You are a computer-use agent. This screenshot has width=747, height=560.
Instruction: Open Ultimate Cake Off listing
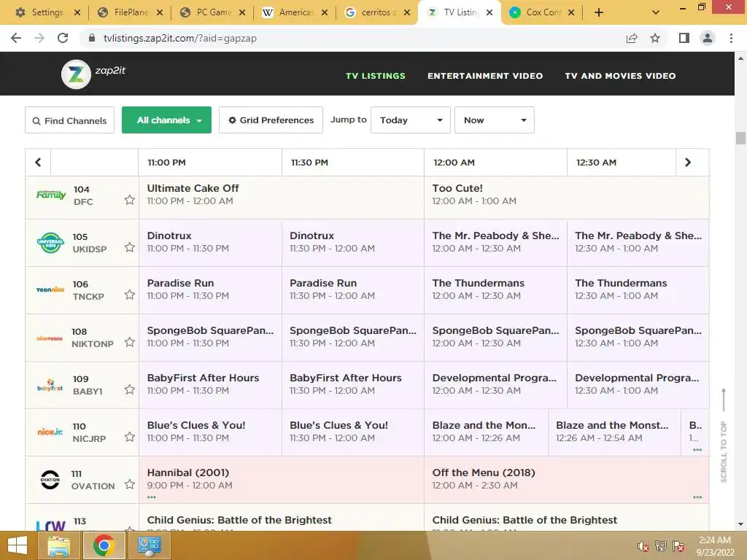(x=282, y=198)
